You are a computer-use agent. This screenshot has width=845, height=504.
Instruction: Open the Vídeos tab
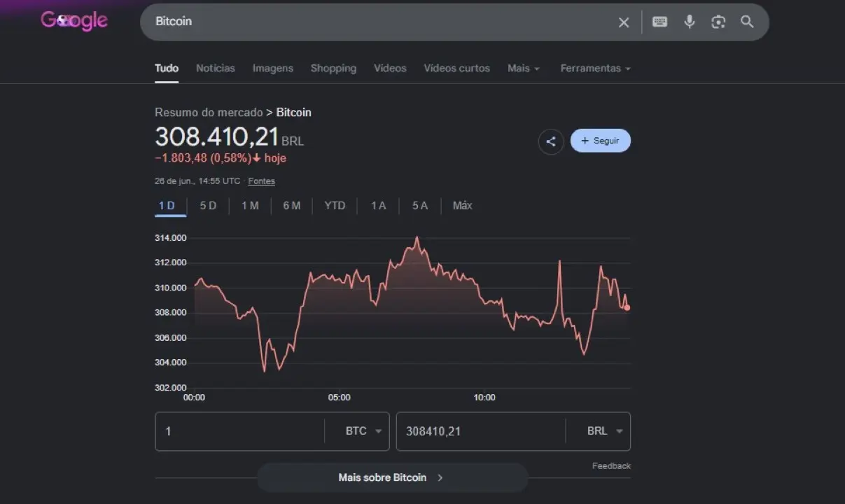(390, 68)
